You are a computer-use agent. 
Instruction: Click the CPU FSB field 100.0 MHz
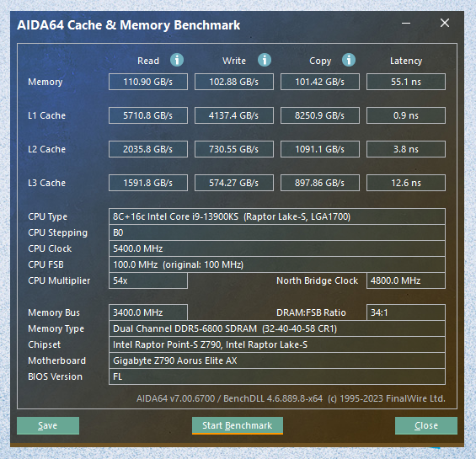pyautogui.click(x=277, y=264)
